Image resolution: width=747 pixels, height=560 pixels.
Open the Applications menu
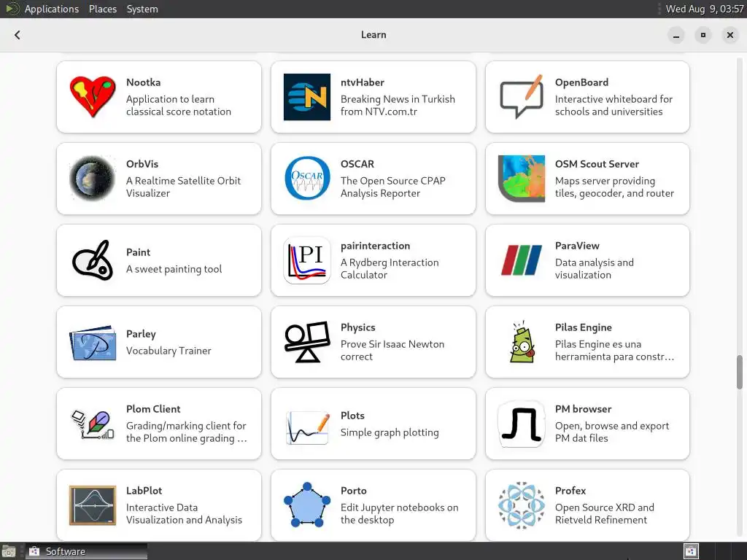point(52,9)
